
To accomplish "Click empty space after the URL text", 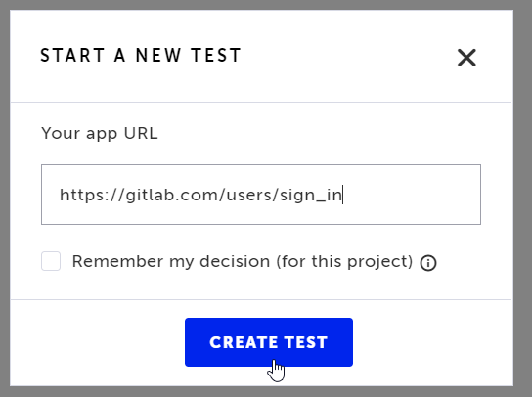I will tap(411, 195).
